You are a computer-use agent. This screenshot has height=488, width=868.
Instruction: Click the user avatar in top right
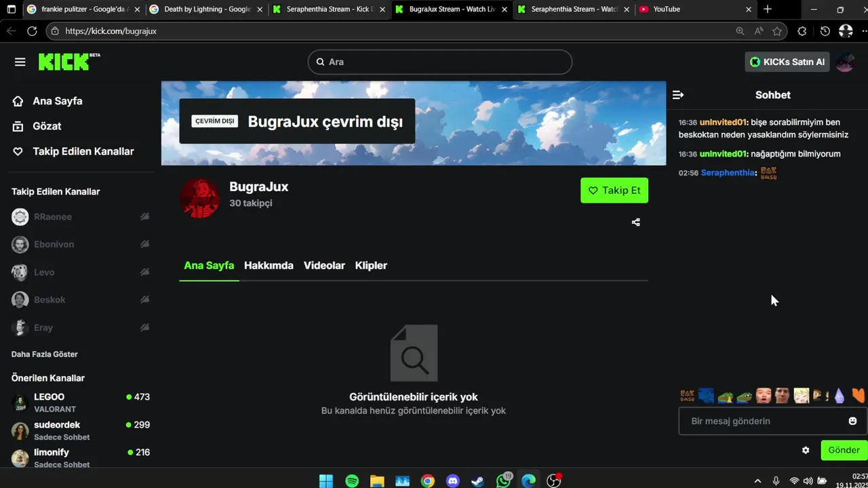pyautogui.click(x=845, y=62)
